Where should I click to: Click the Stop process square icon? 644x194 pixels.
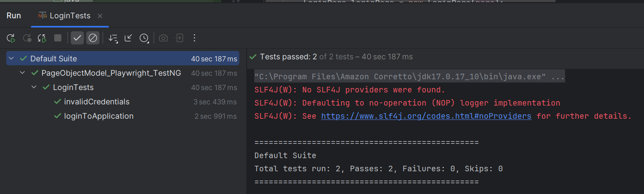click(x=58, y=38)
